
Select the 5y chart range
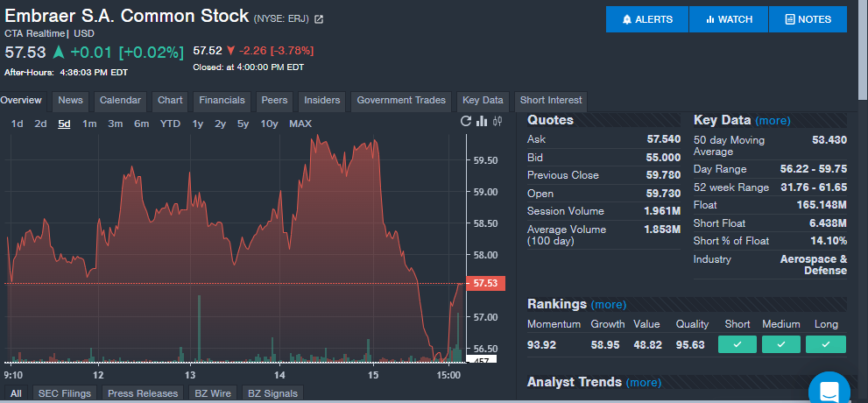pyautogui.click(x=243, y=124)
